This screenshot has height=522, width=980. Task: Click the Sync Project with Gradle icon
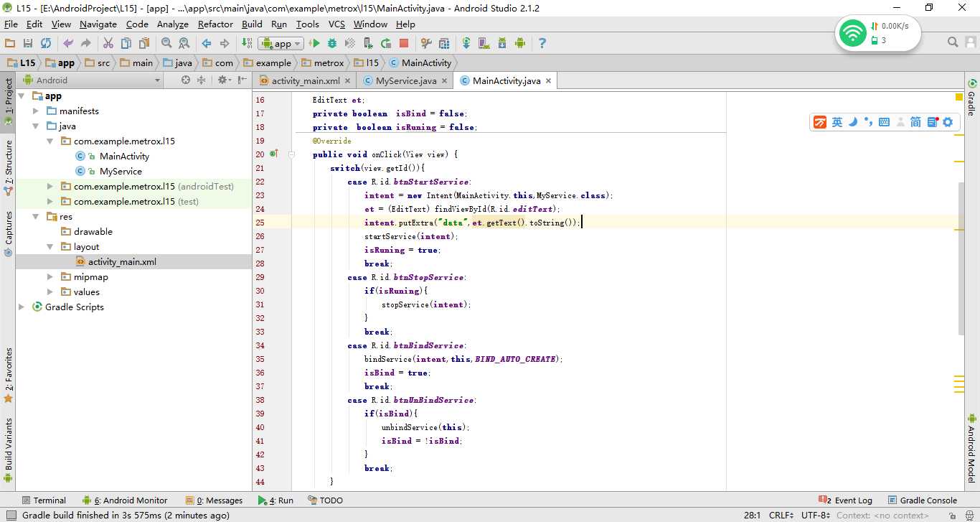(x=466, y=43)
